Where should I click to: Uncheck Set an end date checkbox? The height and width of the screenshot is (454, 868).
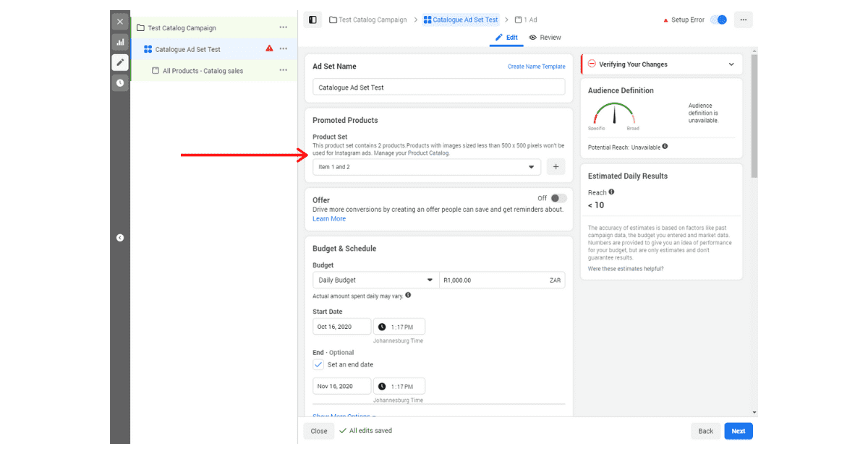tap(318, 364)
